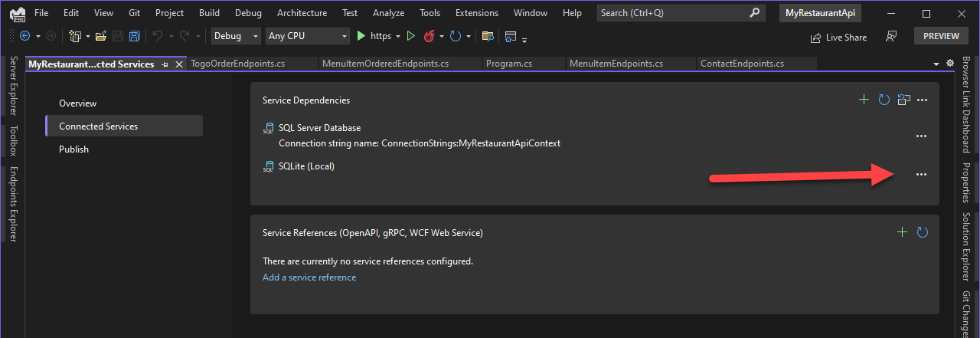Click the New Project toolbar icon
980x338 pixels.
[x=75, y=36]
